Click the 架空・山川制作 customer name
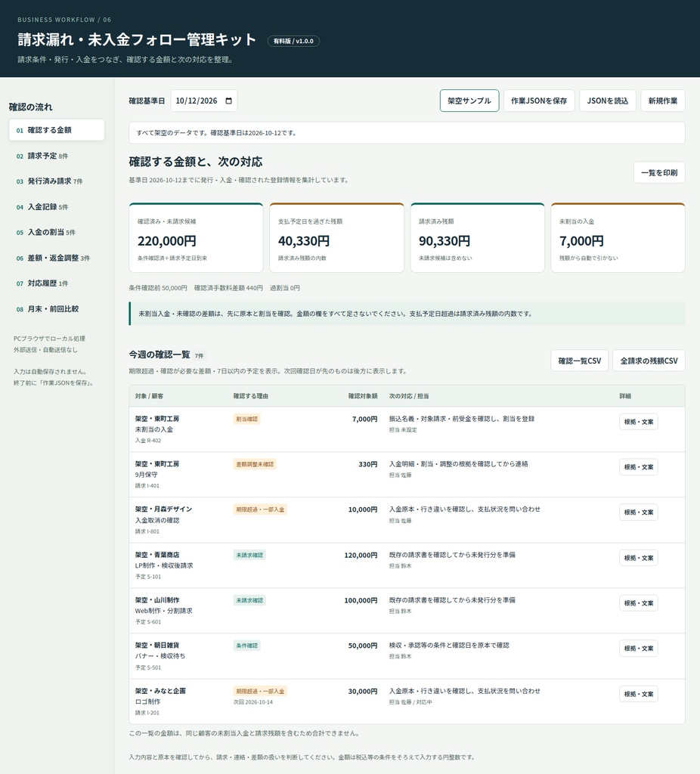The height and width of the screenshot is (774, 700). point(157,600)
